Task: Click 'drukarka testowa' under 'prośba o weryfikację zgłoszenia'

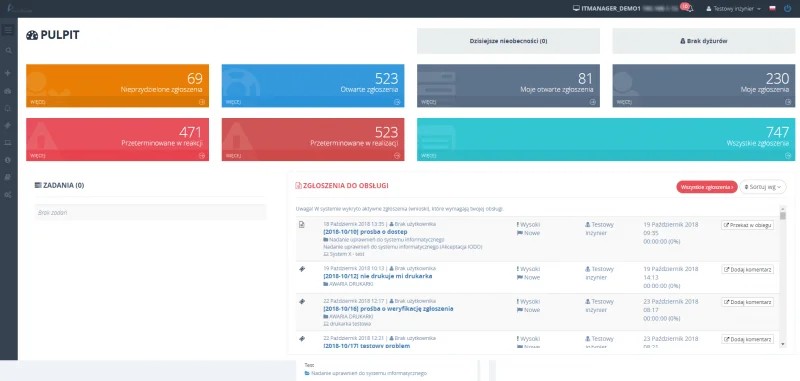Action: point(347,323)
